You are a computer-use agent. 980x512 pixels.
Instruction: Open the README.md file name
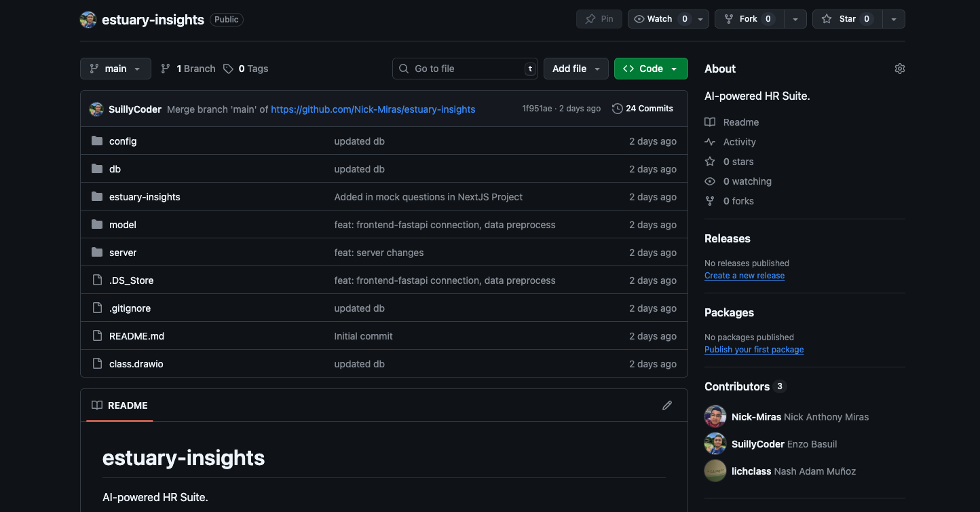coord(136,336)
